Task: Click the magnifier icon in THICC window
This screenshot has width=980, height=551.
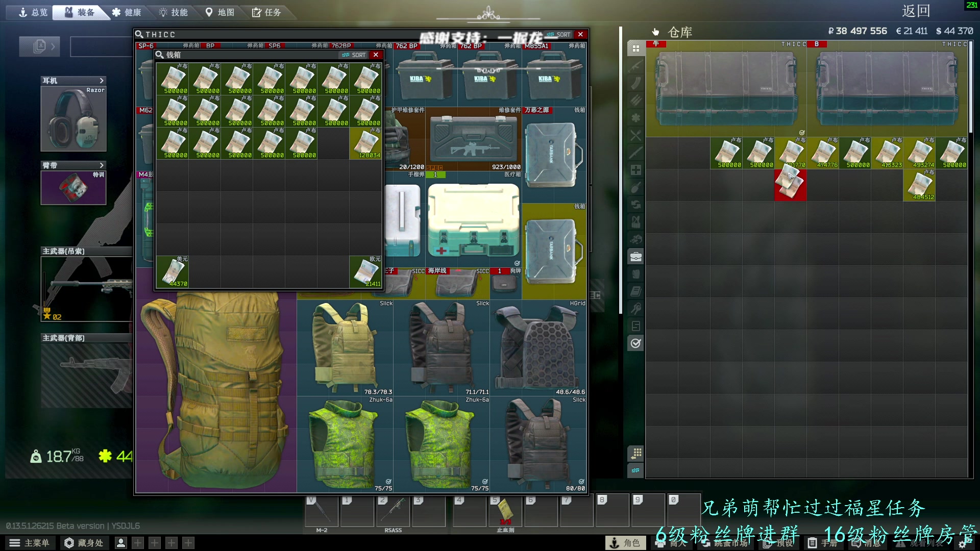Action: pos(139,34)
